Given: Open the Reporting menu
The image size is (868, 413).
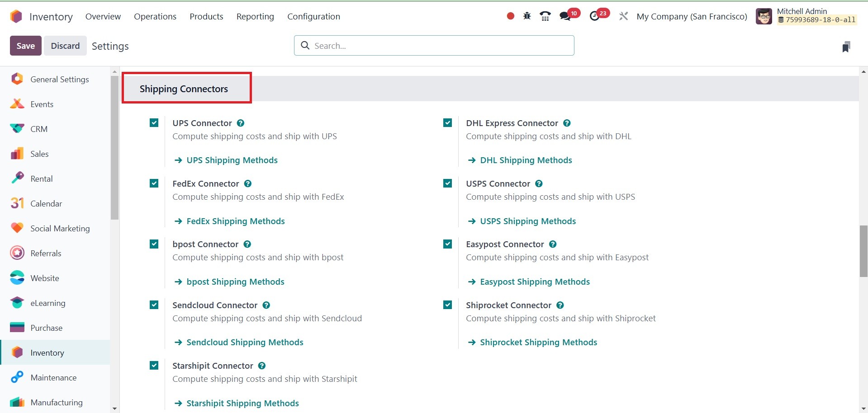Looking at the screenshot, I should [255, 16].
